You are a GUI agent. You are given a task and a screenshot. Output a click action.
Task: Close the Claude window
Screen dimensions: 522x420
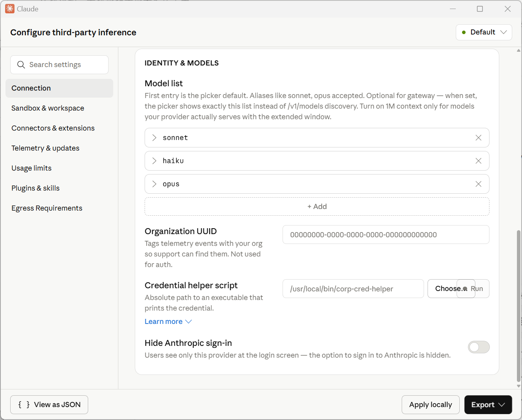(507, 9)
